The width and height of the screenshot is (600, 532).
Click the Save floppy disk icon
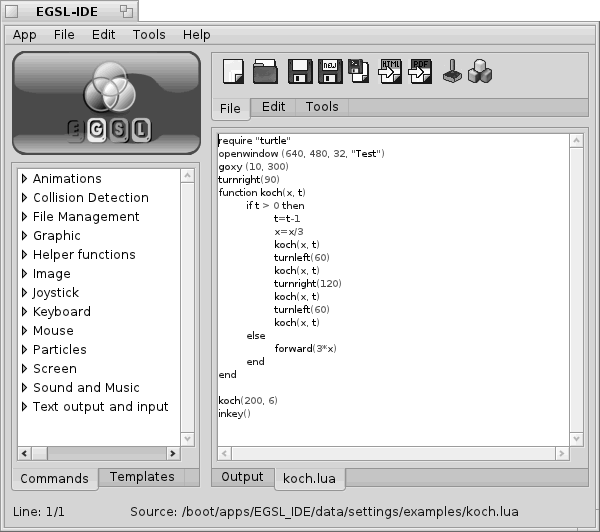(x=298, y=72)
